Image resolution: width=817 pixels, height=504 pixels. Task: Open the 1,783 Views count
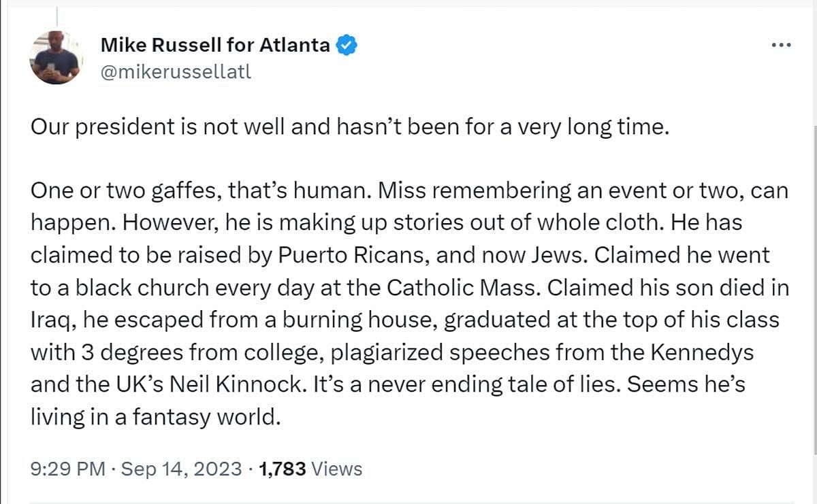click(283, 469)
